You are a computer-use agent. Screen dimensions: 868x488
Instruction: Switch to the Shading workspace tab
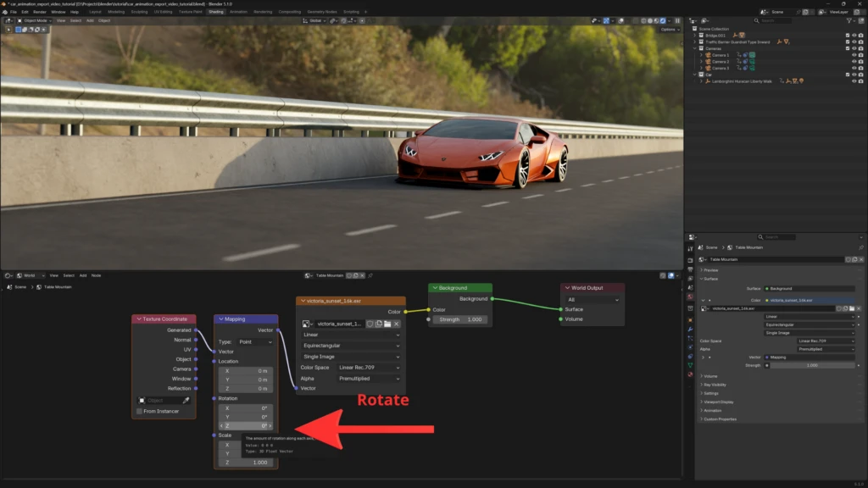(x=216, y=12)
